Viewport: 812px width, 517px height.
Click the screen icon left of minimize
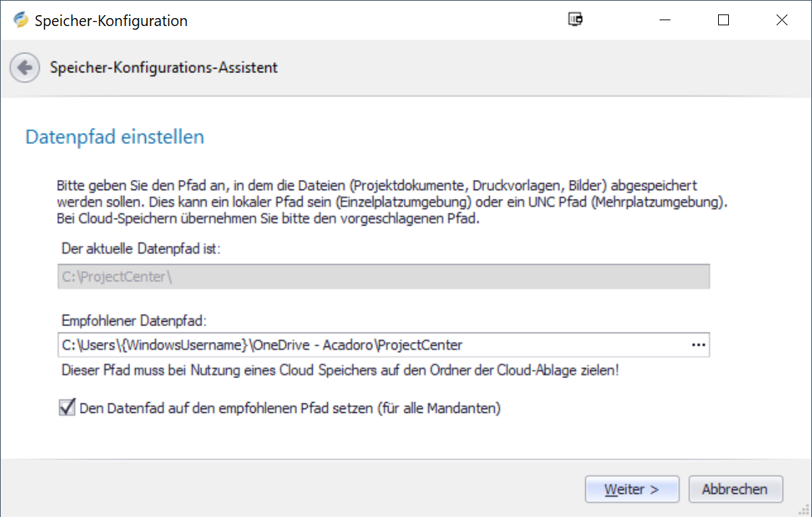click(x=575, y=20)
